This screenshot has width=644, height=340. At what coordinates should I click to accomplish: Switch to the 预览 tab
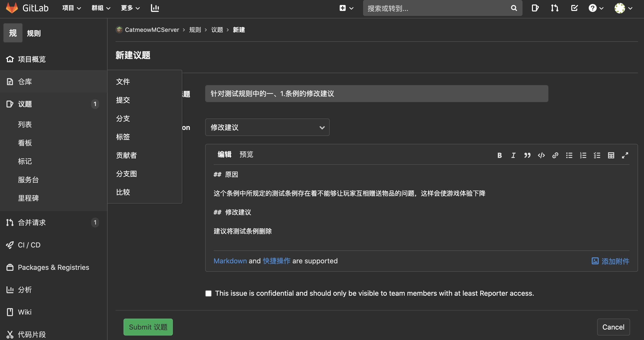(x=246, y=154)
